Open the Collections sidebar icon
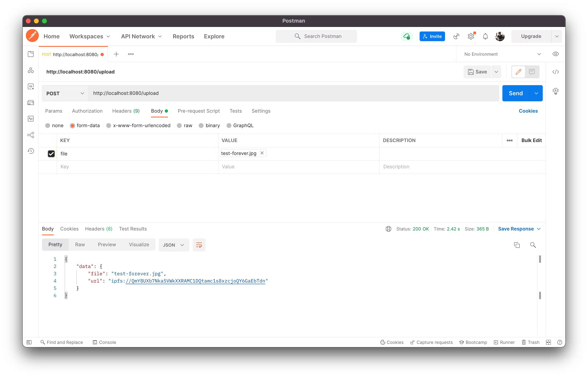 point(31,54)
